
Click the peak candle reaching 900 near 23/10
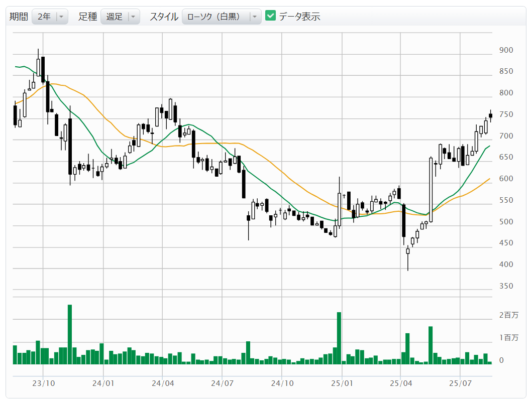(38, 67)
